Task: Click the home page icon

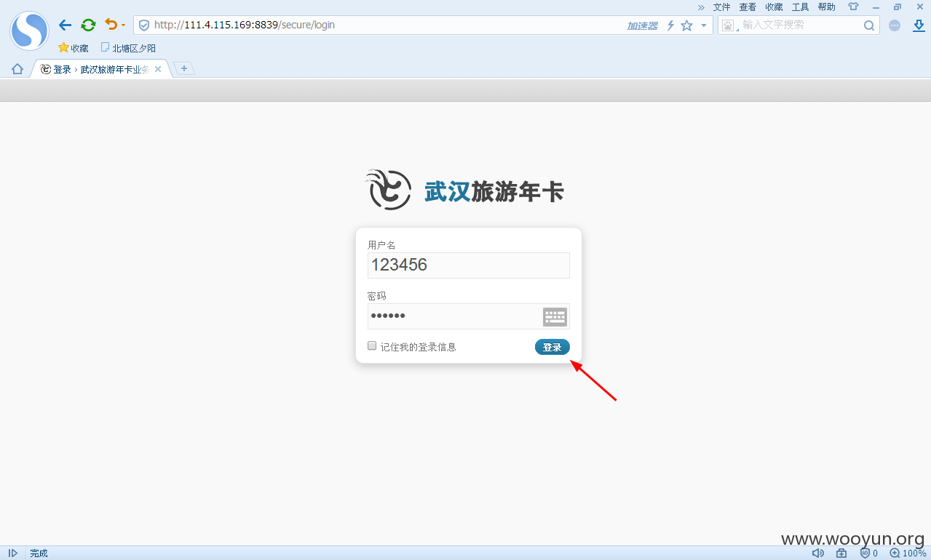Action: (x=17, y=69)
